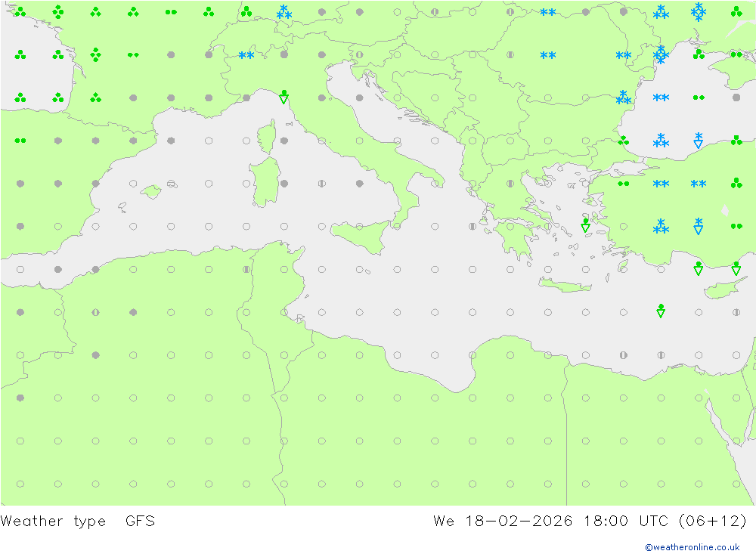Image resolution: width=756 pixels, height=554 pixels.
Task: Select the snow shower triangle in the Black Sea
Action: coord(698,141)
